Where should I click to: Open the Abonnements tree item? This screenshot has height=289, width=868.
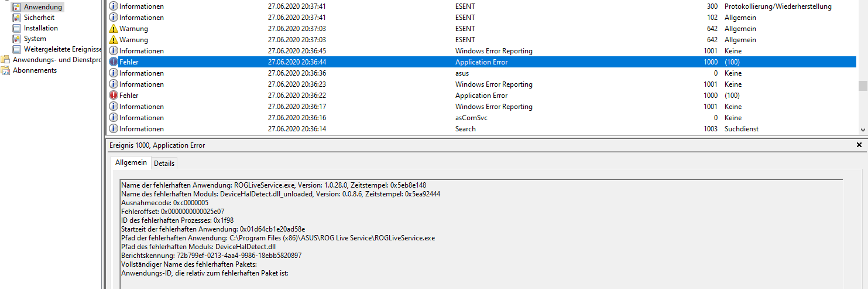[35, 70]
